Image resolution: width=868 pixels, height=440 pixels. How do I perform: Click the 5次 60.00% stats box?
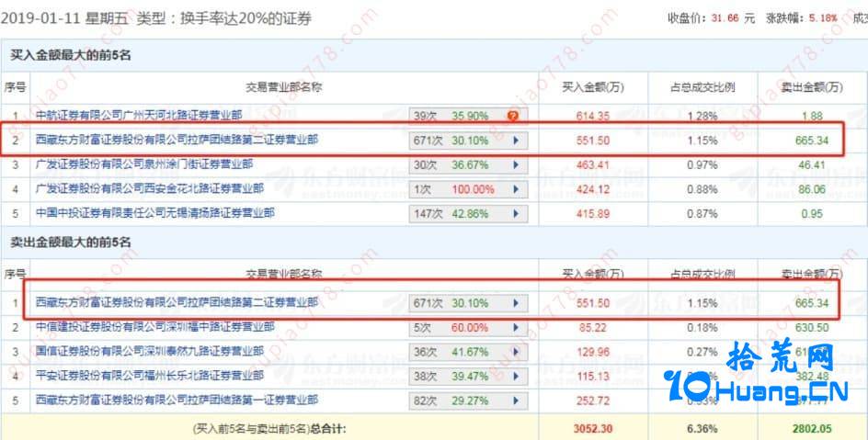[x=468, y=327]
